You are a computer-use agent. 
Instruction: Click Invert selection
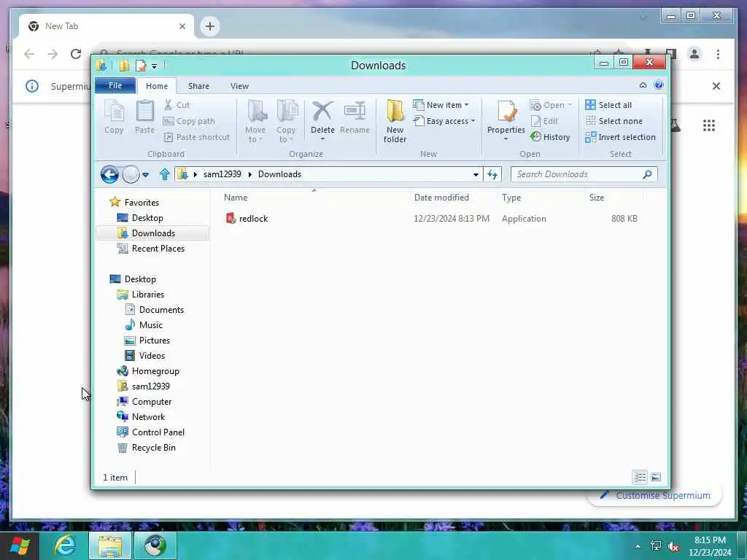620,137
